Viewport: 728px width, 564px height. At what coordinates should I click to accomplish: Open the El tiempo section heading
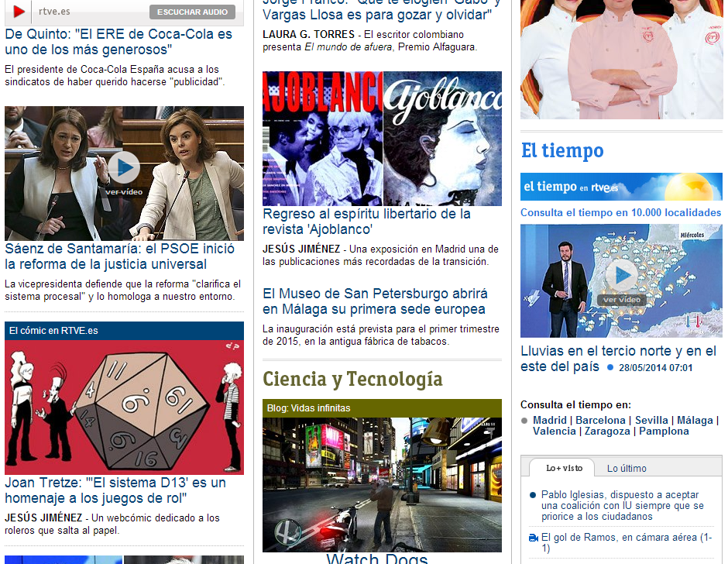[x=562, y=151]
